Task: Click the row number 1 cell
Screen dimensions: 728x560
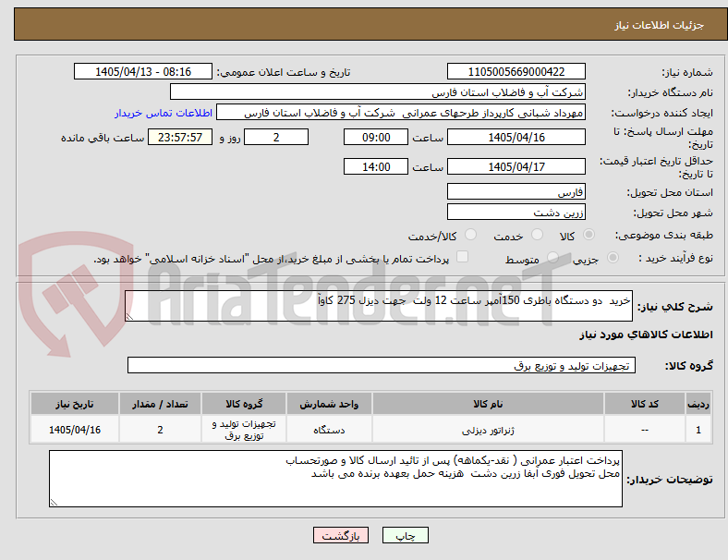Action: [698, 430]
